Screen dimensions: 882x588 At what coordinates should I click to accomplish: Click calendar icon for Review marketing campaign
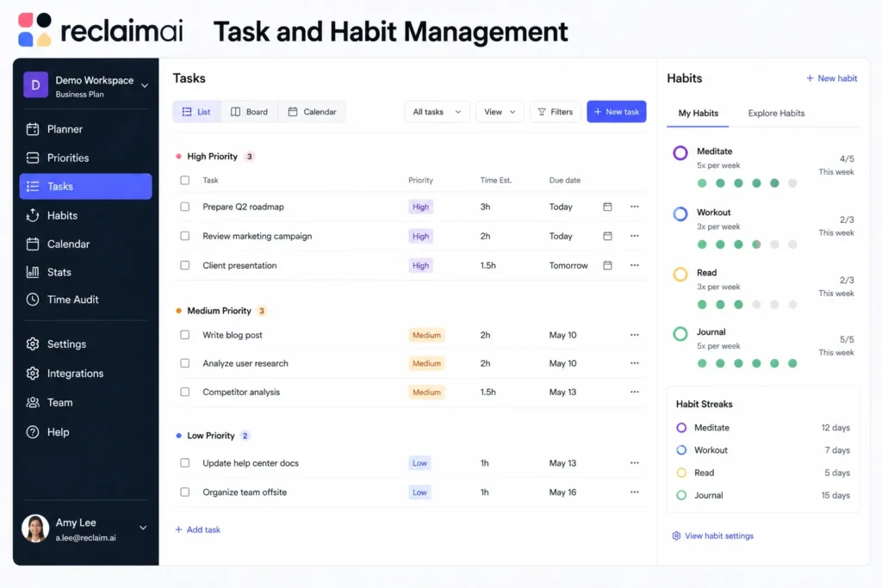[x=607, y=236]
